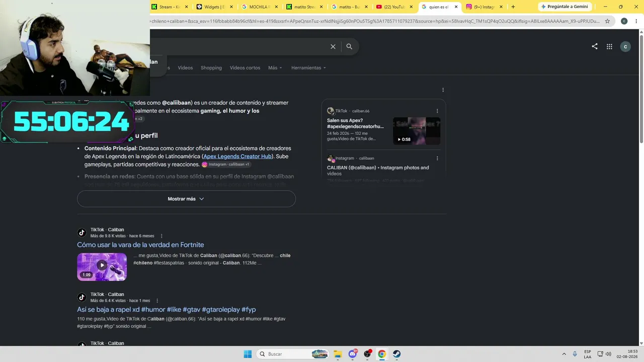Expand the Herramientas dropdown
This screenshot has width=644, height=362.
(308, 68)
